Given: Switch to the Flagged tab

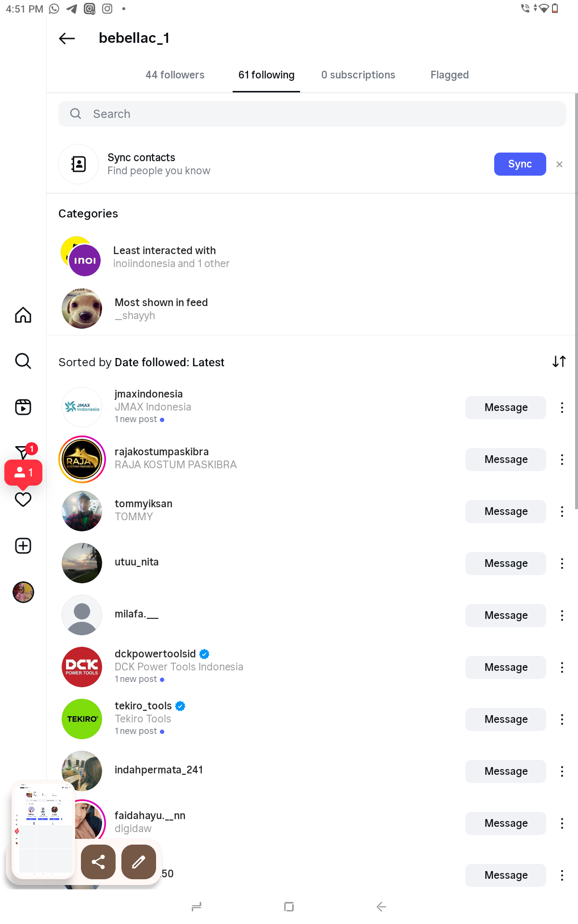Looking at the screenshot, I should coord(449,75).
